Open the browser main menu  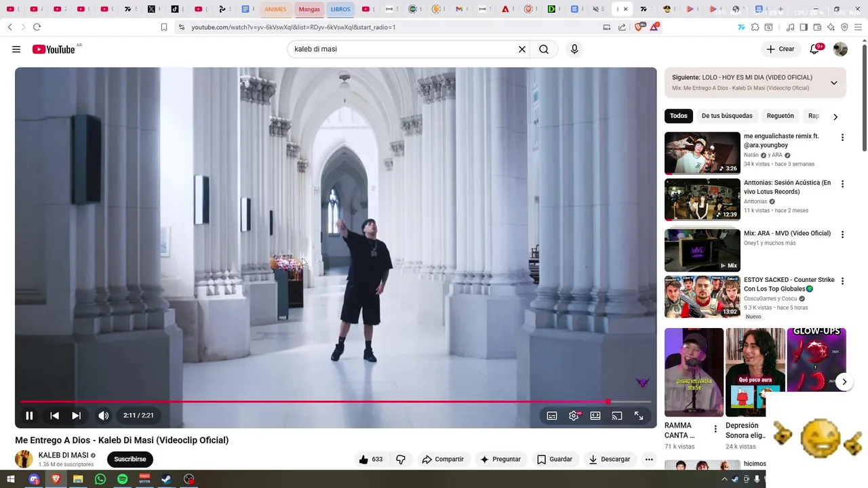[x=858, y=27]
